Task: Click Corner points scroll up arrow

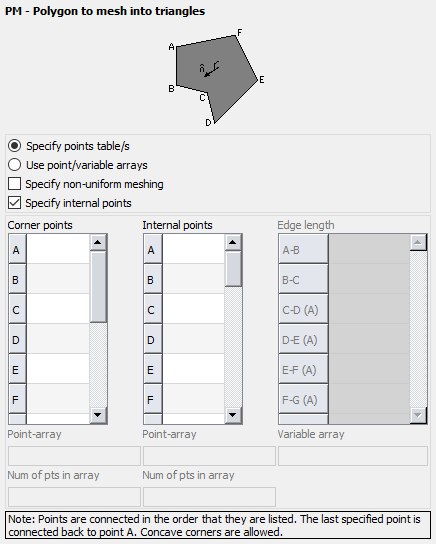Action: point(98,242)
